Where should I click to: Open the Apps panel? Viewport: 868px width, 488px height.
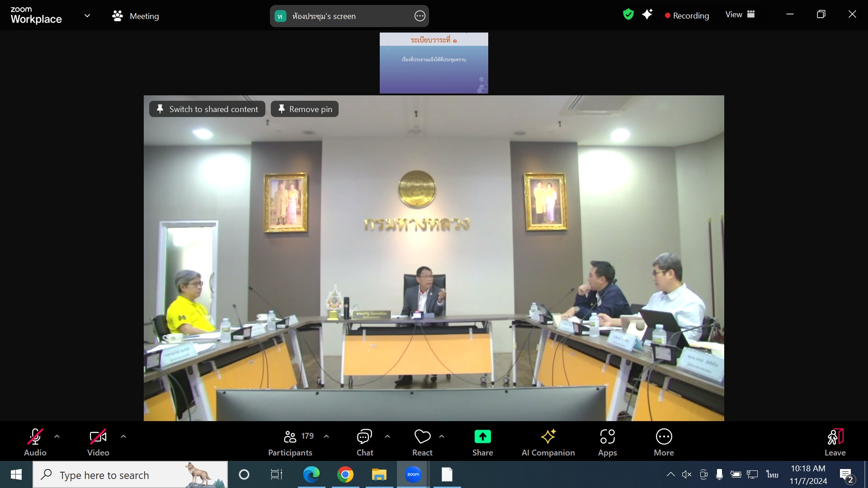click(607, 442)
